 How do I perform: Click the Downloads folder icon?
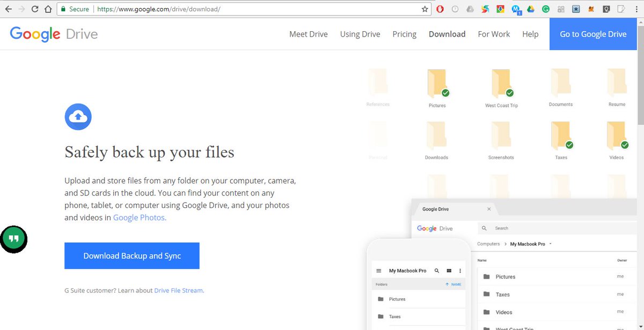tap(436, 135)
